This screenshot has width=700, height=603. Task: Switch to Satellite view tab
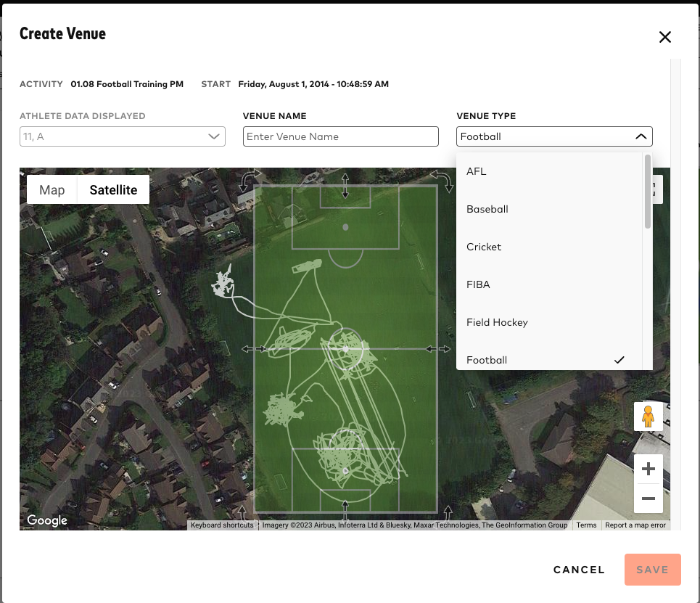pyautogui.click(x=113, y=190)
